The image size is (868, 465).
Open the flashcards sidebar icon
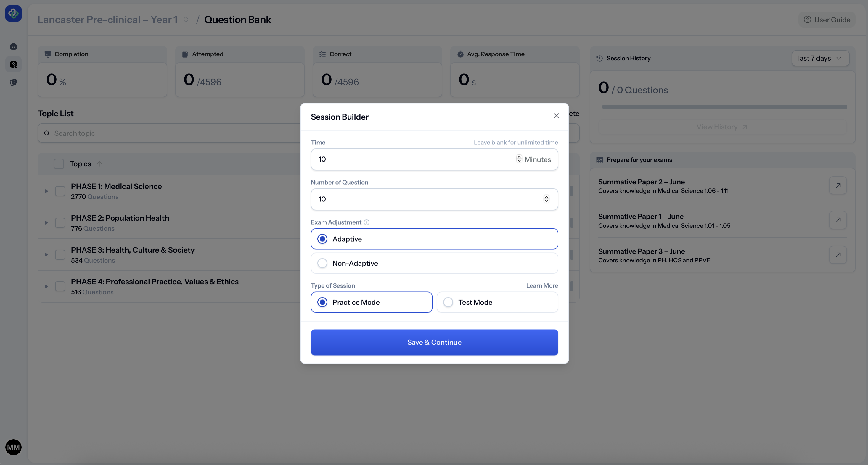[x=14, y=82]
